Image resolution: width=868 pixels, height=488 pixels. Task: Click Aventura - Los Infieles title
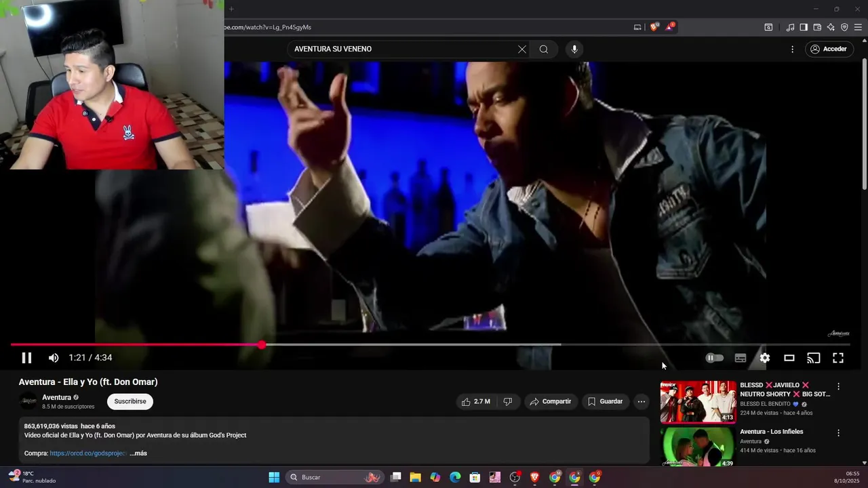pos(772,432)
